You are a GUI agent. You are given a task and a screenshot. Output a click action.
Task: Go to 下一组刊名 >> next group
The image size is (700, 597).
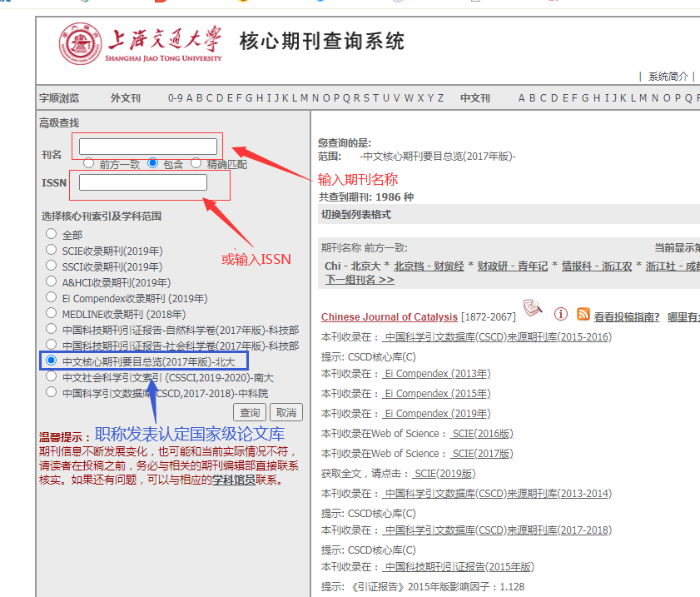pos(360,280)
